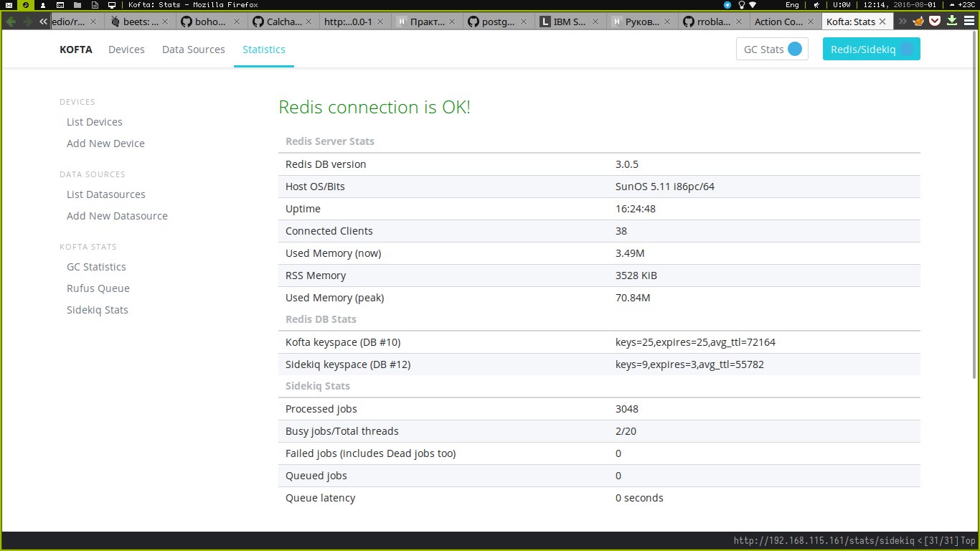Click the muted volume indicator

click(x=816, y=5)
